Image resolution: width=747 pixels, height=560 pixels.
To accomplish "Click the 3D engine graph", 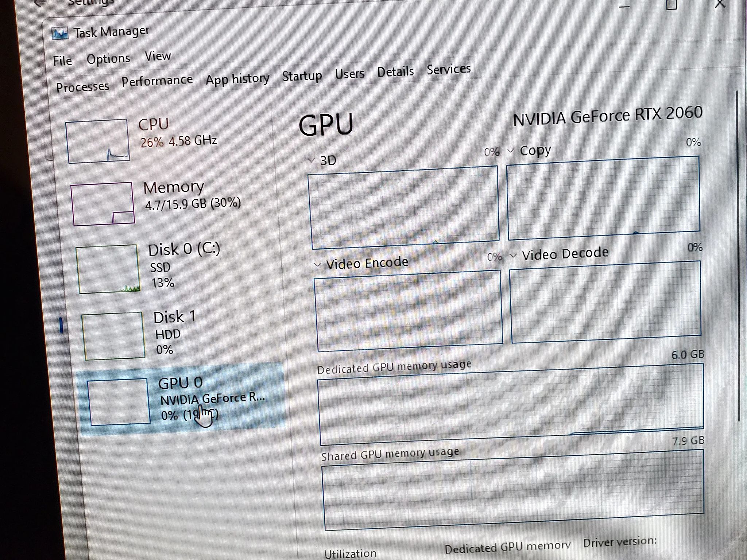I will tap(404, 207).
